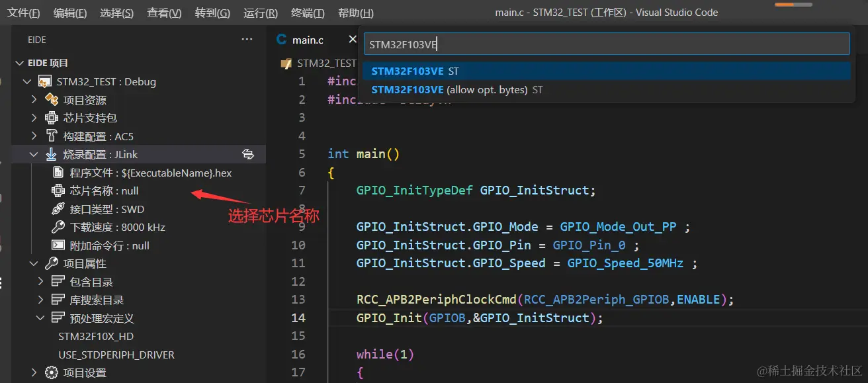
Task: Click the 项目属性 key icon
Action: click(52, 263)
